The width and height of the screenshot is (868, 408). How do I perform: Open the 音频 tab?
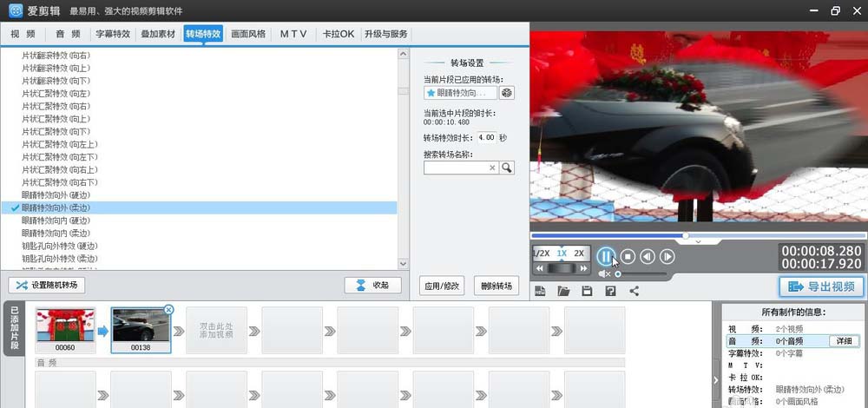pyautogui.click(x=68, y=35)
